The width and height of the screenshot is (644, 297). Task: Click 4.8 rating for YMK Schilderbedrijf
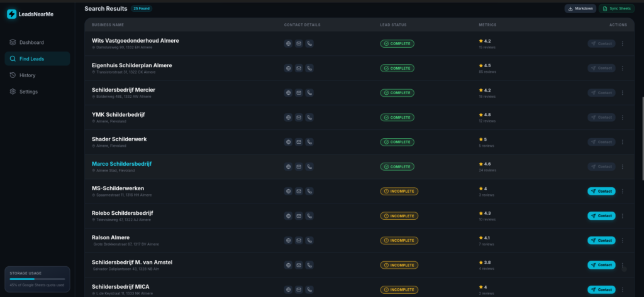coord(485,115)
